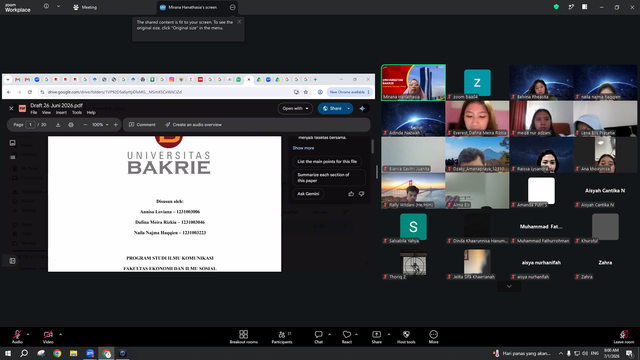640x360 pixels.
Task: Open the More options icon
Action: coord(433,337)
